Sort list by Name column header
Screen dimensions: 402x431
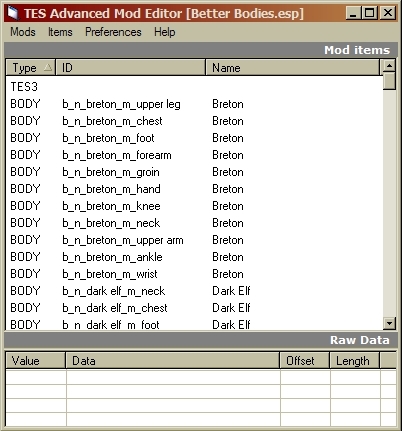[292, 68]
